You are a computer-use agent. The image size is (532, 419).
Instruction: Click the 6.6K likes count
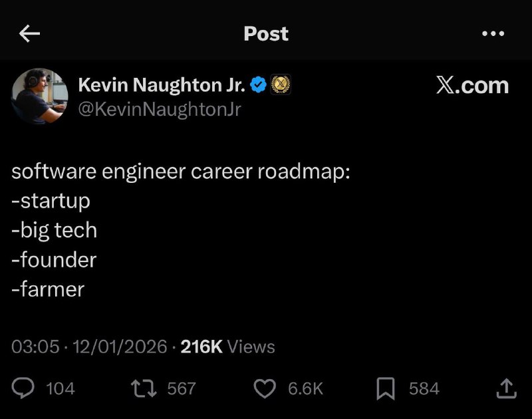[x=305, y=388]
